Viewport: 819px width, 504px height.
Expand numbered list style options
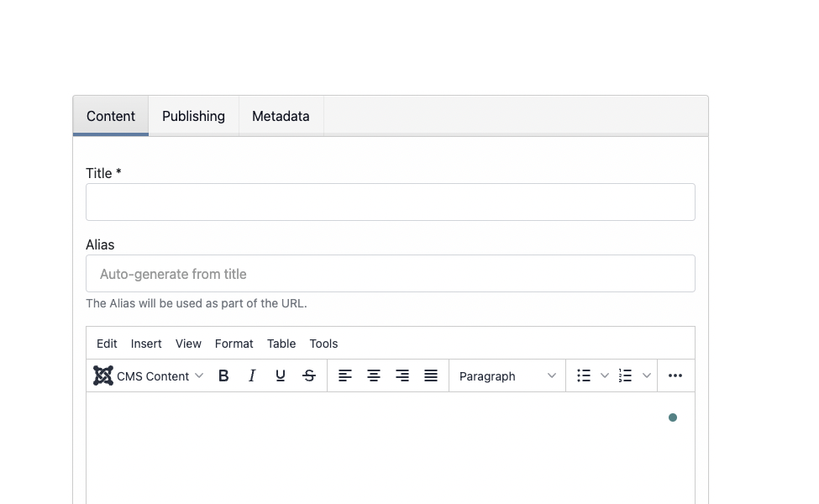coord(647,375)
